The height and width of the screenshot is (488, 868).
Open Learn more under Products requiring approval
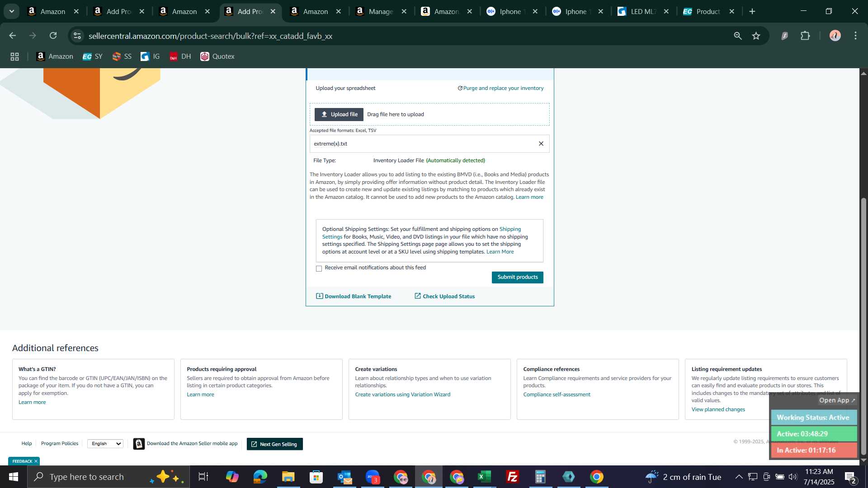click(200, 394)
